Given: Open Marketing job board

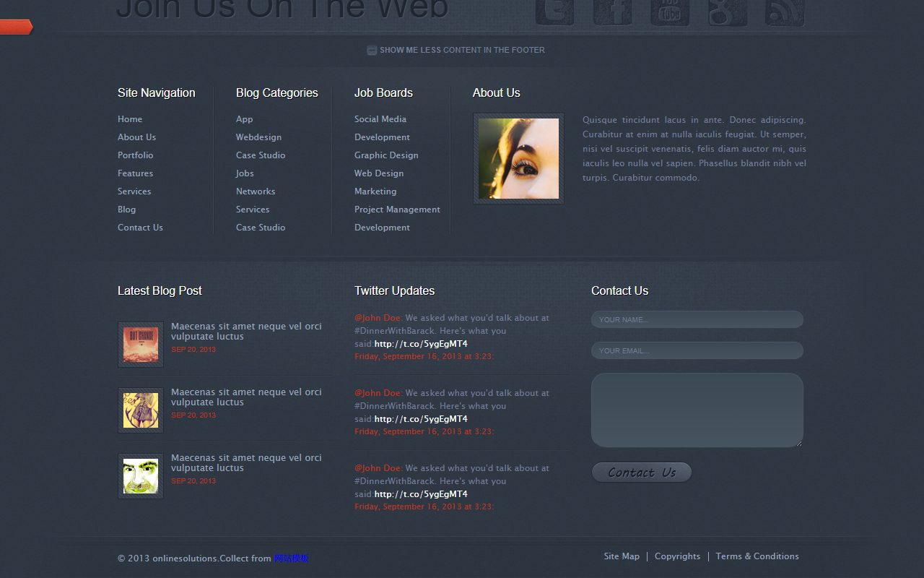Looking at the screenshot, I should [375, 191].
